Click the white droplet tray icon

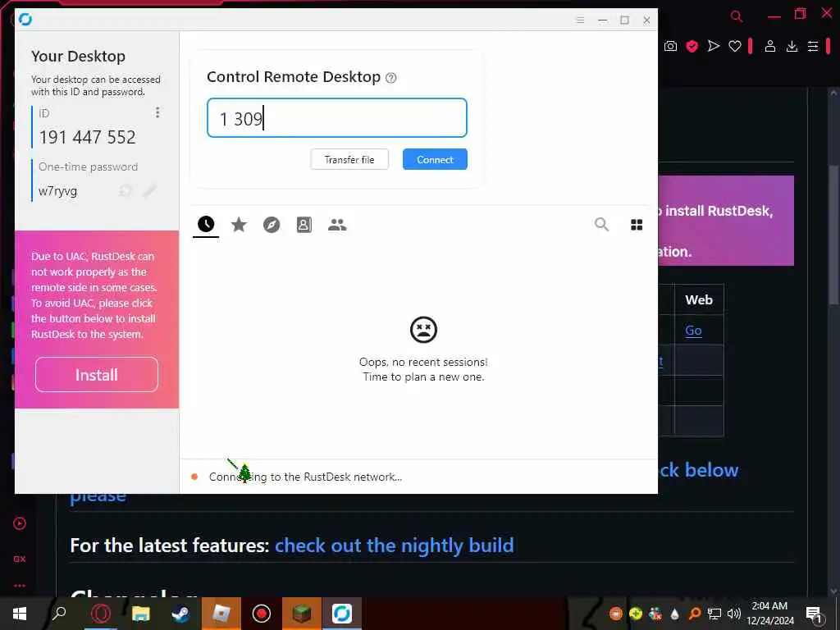click(674, 614)
